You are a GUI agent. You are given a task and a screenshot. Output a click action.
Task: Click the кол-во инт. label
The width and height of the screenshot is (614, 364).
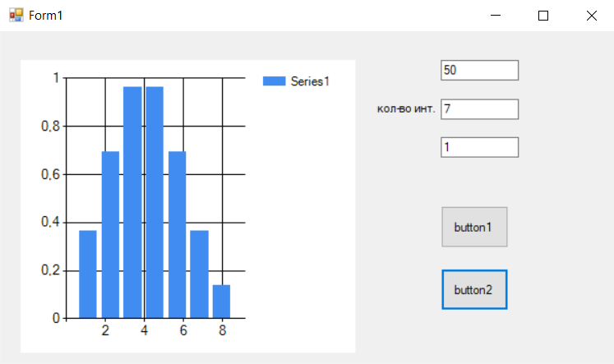pyautogui.click(x=406, y=108)
